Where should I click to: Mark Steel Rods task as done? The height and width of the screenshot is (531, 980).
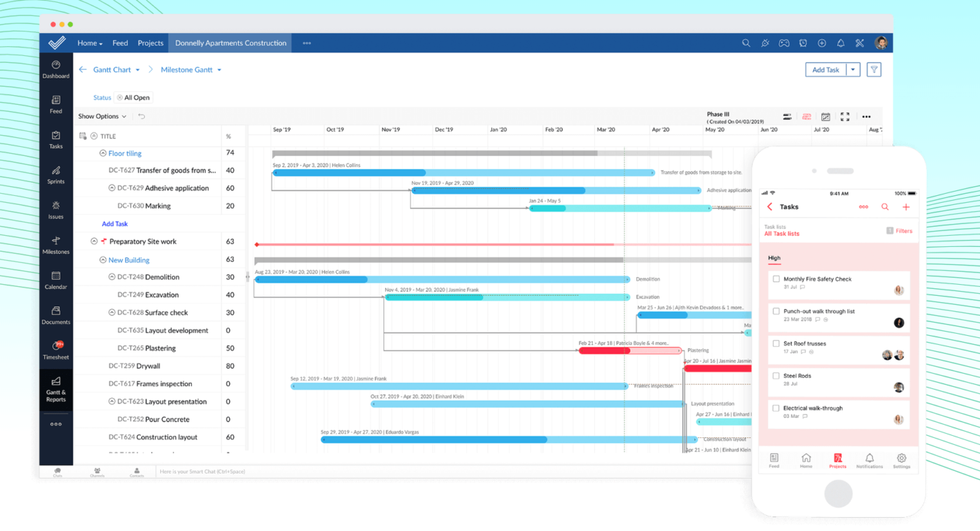pos(776,376)
